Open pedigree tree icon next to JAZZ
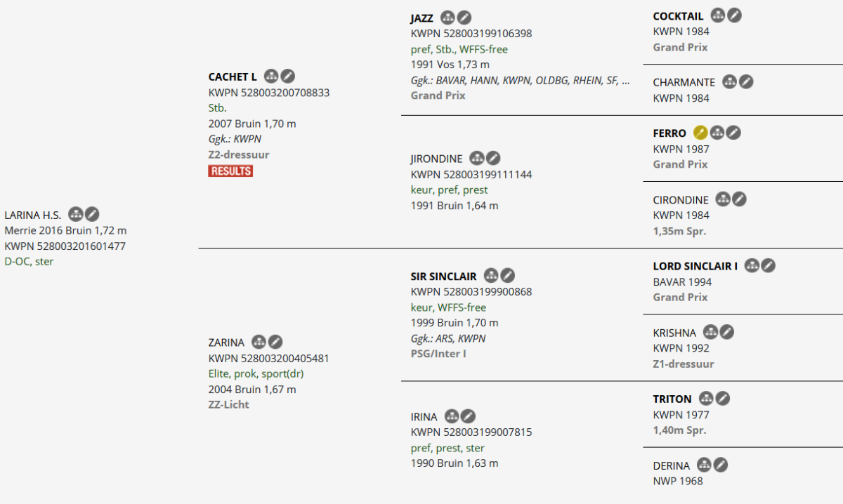 [448, 18]
